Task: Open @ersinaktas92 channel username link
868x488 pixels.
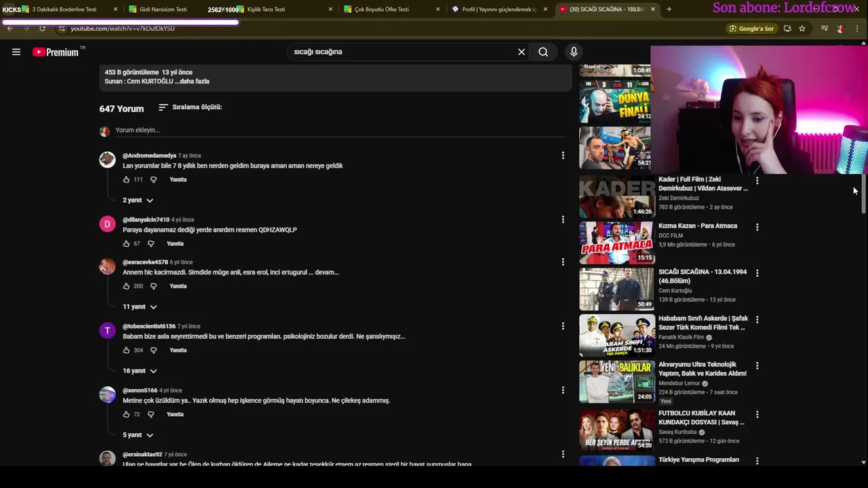Action: [142, 455]
